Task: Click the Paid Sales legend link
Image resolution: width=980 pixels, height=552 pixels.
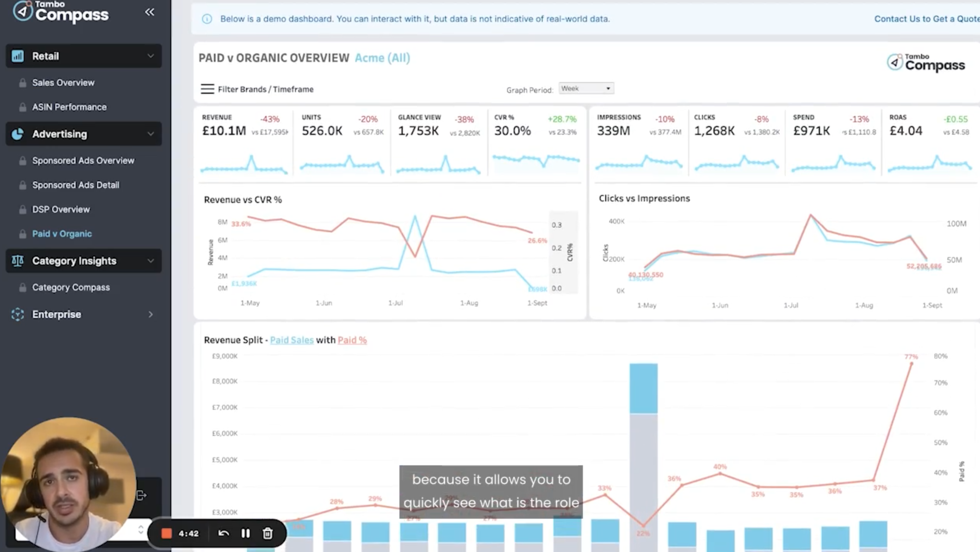Action: (x=292, y=340)
